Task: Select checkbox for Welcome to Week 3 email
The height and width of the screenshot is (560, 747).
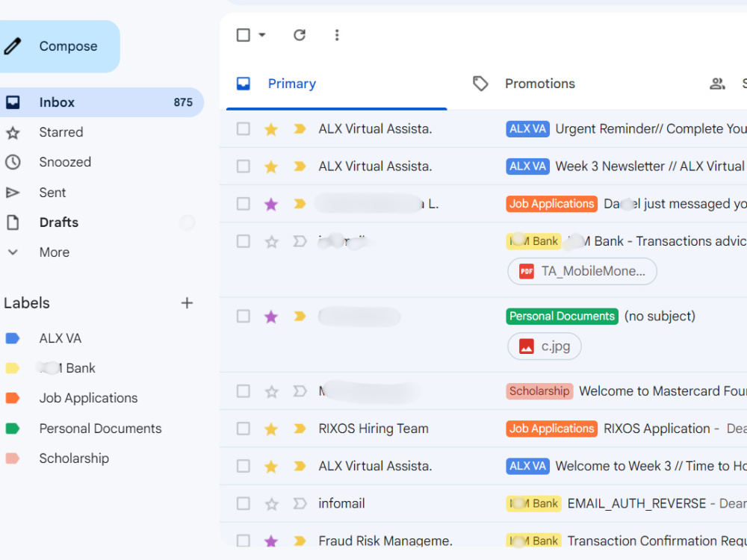Action: (x=244, y=466)
